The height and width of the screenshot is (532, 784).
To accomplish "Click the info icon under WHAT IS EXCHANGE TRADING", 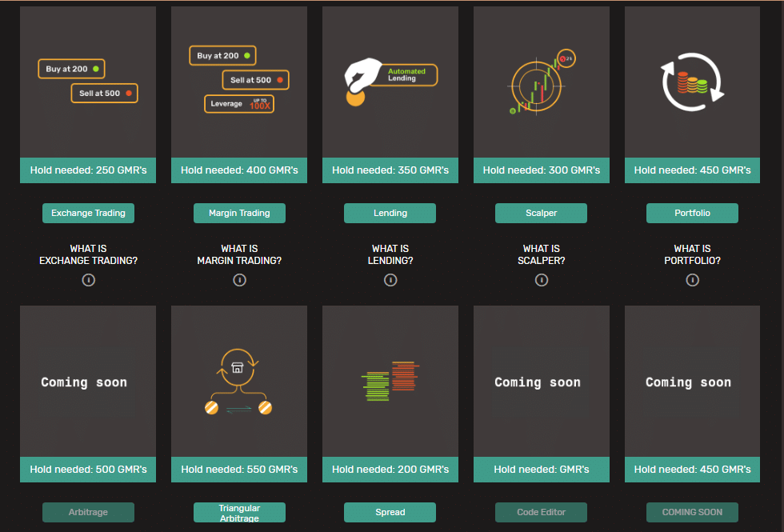I will (88, 280).
